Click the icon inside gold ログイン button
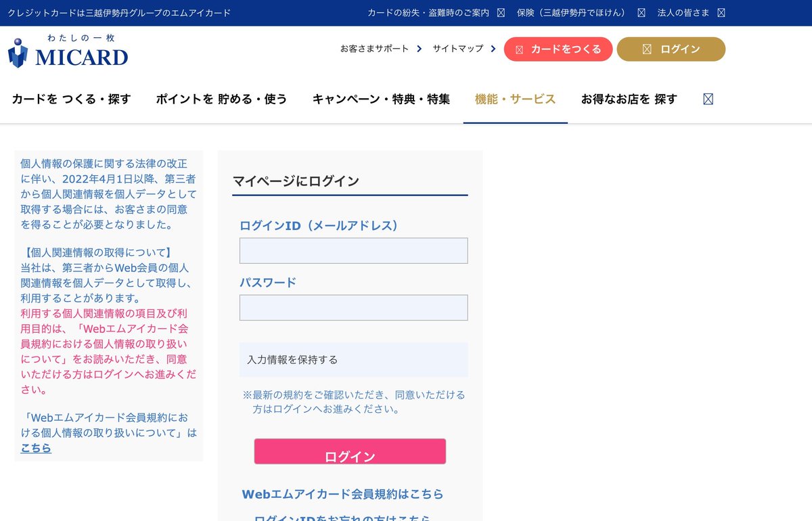 [646, 49]
